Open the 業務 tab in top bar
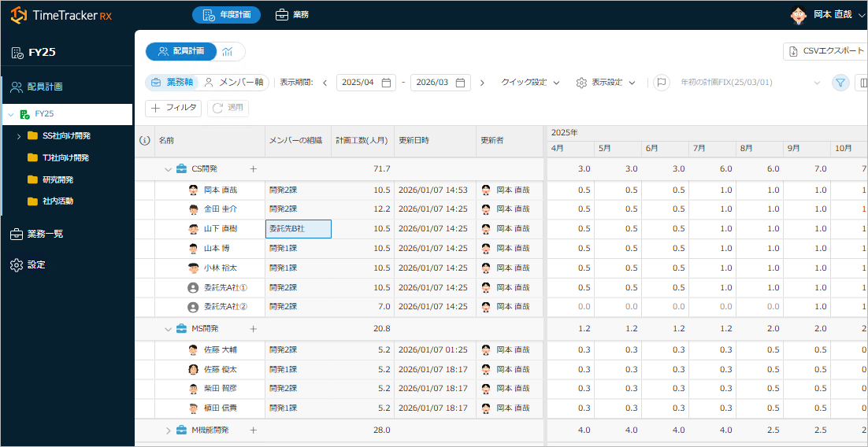868x447 pixels. point(291,15)
